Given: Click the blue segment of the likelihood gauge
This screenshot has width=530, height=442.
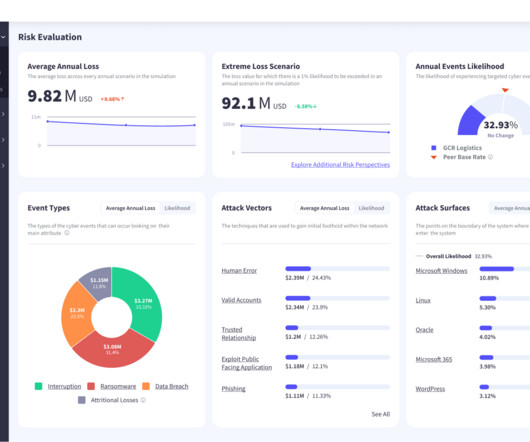Looking at the screenshot, I should point(471,121).
